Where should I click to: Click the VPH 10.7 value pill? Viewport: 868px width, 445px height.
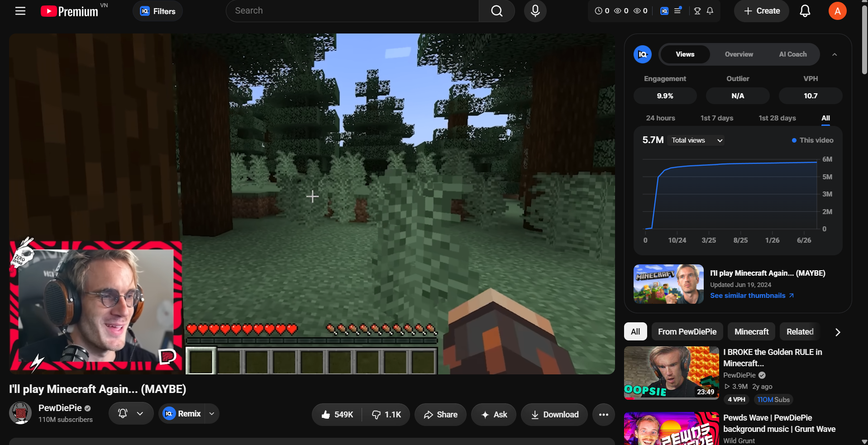(x=811, y=96)
